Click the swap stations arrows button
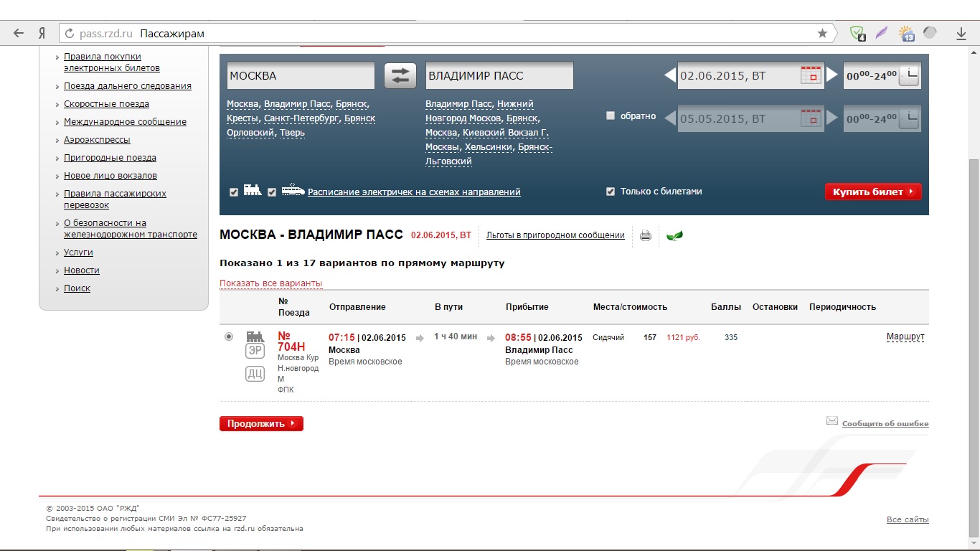Screen dimensions: 980x551 tap(400, 75)
